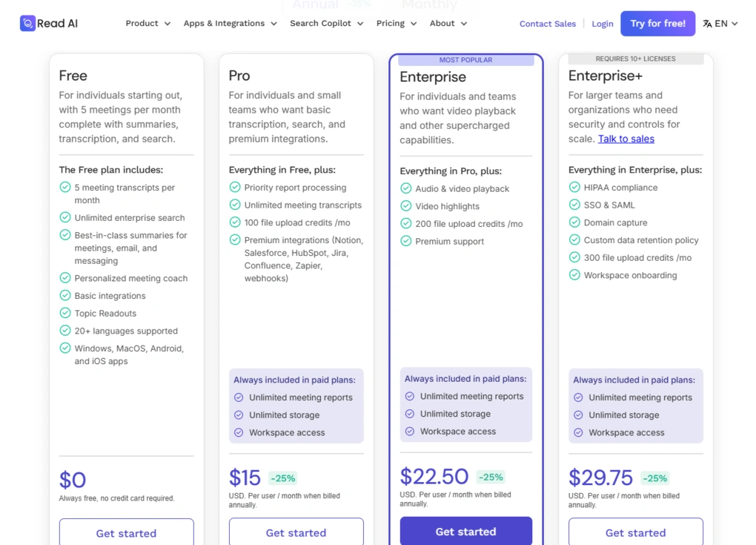Click Get started under the Enterprise plan
Viewport: 756px width, 545px height.
(x=465, y=531)
